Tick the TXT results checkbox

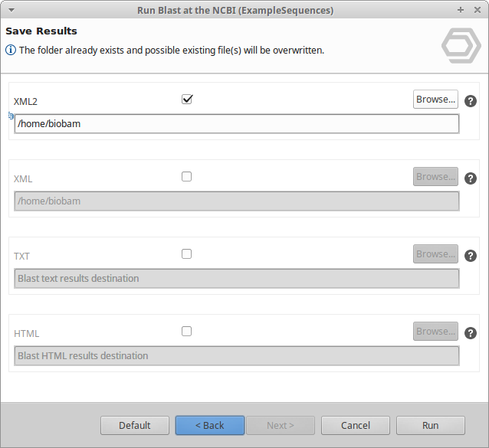point(187,253)
